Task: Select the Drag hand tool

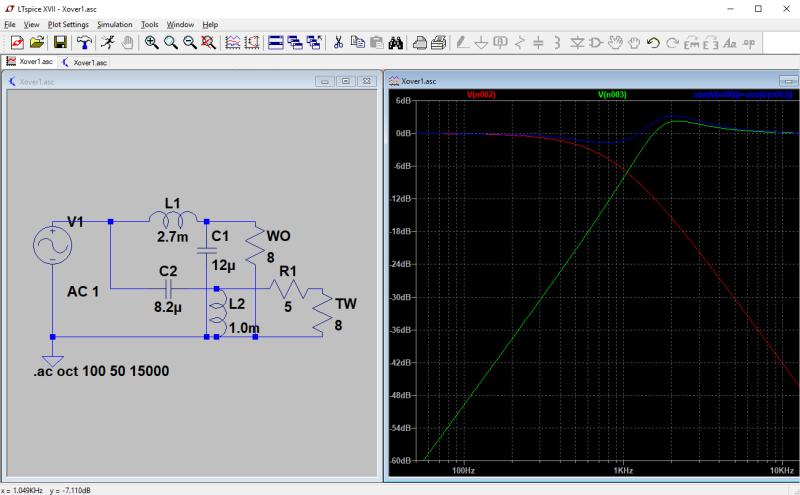Action: 634,42
